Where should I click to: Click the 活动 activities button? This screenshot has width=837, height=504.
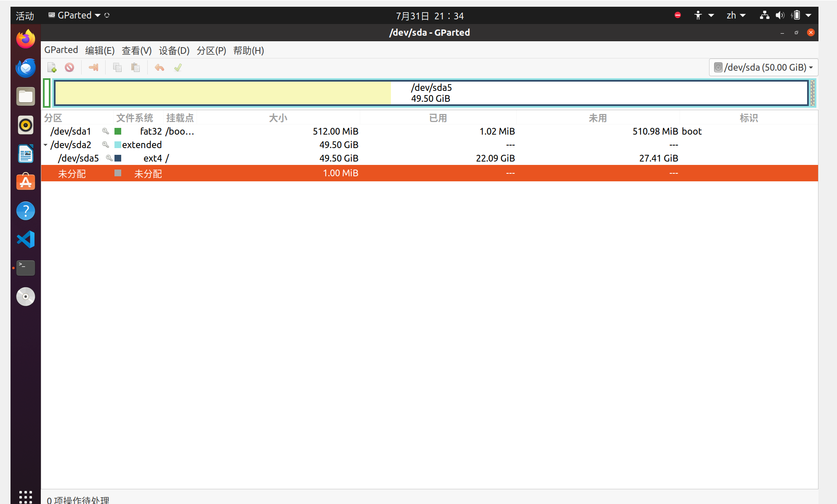[x=25, y=16]
